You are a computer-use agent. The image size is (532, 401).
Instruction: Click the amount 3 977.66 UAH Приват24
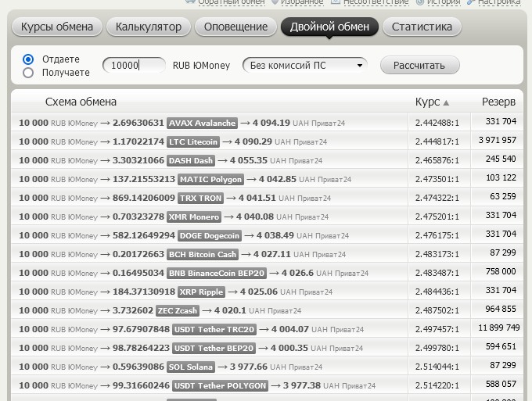tap(276, 367)
